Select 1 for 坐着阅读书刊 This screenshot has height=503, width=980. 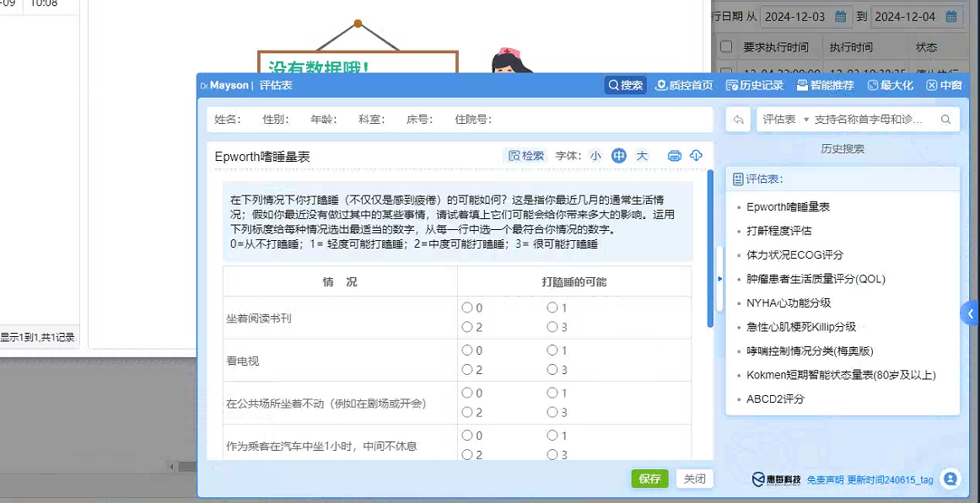click(552, 308)
